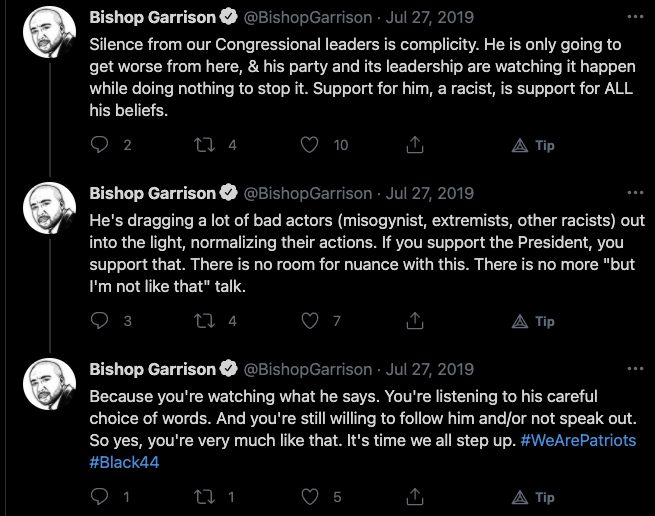655x516 pixels.
Task: Tip the author on the first tweet
Action: tap(533, 145)
